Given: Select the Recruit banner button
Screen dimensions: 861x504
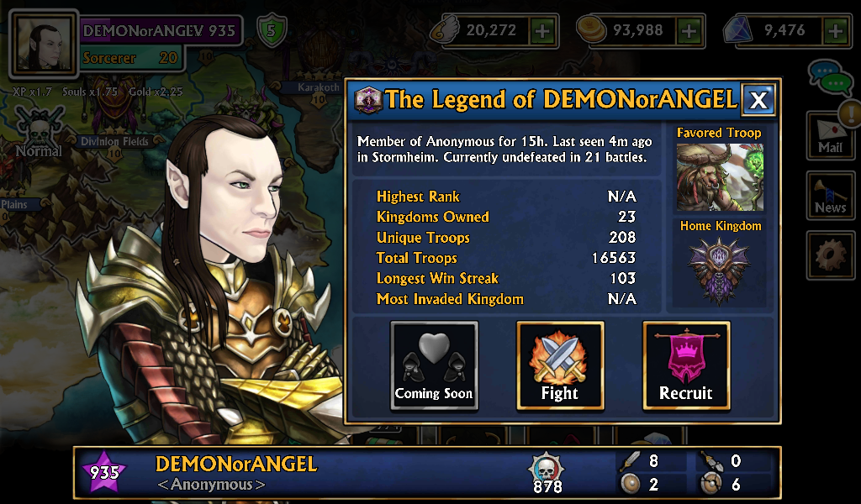Looking at the screenshot, I should click(686, 365).
